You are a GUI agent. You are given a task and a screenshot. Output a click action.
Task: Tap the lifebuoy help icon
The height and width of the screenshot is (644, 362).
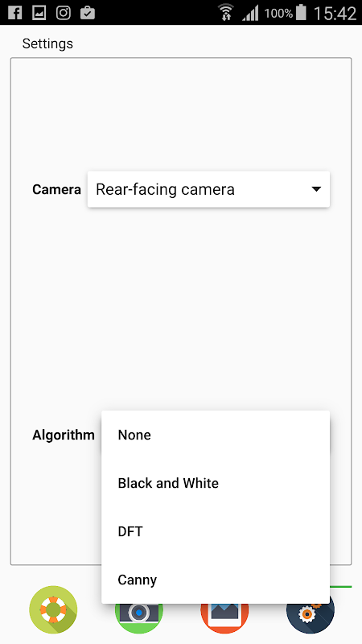pos(53,609)
